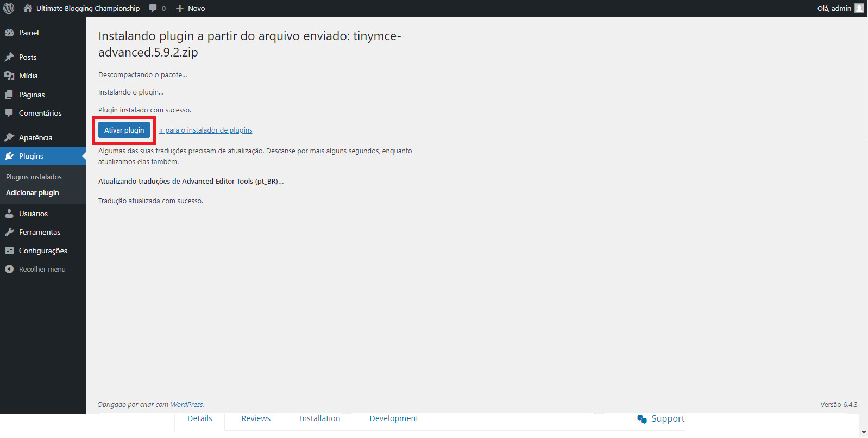This screenshot has height=438, width=868.
Task: Open the WordPress footer link
Action: (186, 404)
